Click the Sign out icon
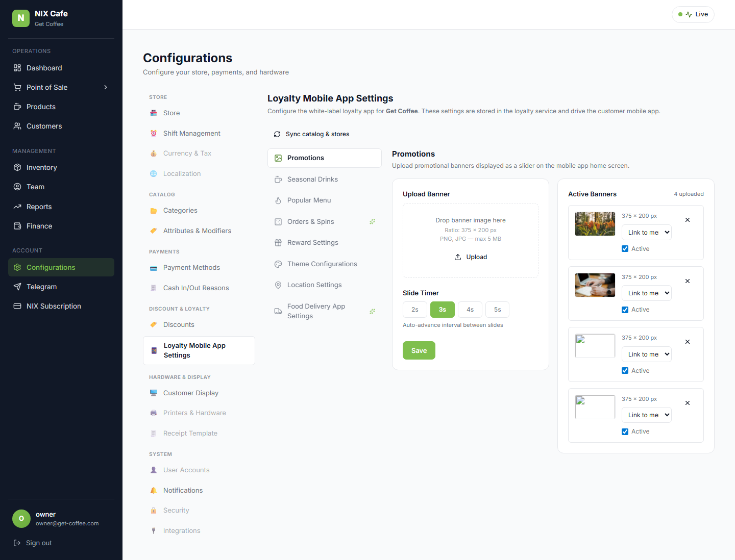735x560 pixels. (17, 543)
